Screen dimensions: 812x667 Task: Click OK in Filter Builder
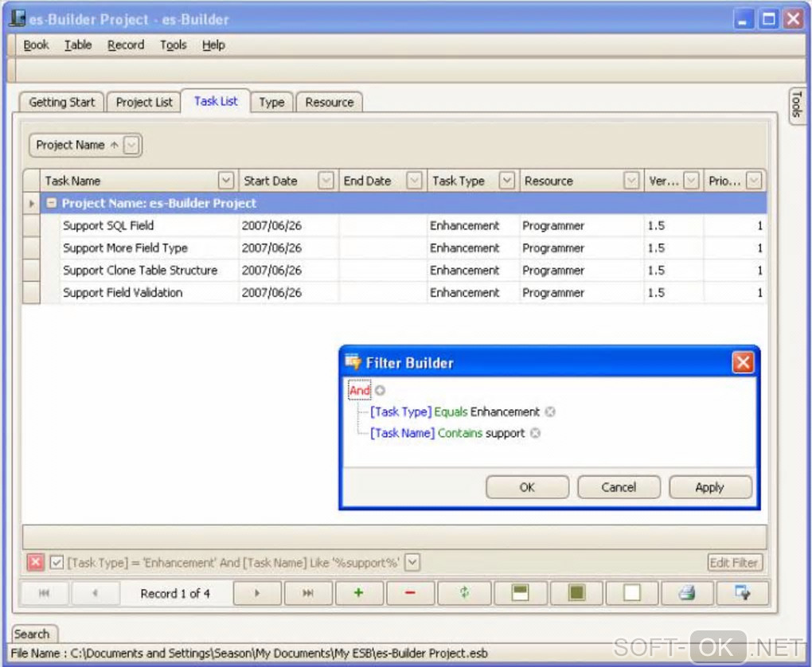(527, 487)
